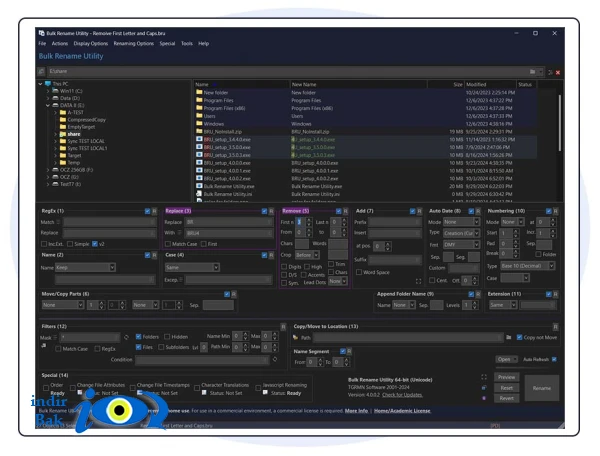
Task: Open the Name dropdown set to Keep
Action: click(85, 267)
